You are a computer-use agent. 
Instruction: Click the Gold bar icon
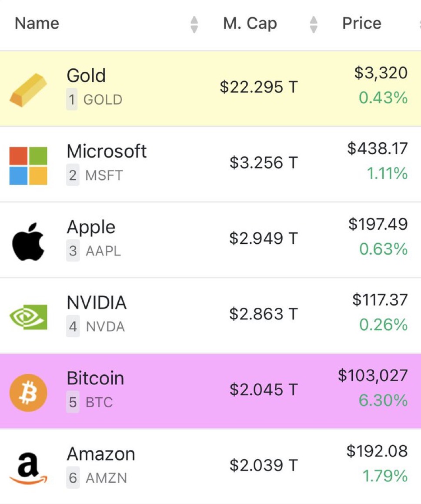(x=28, y=90)
